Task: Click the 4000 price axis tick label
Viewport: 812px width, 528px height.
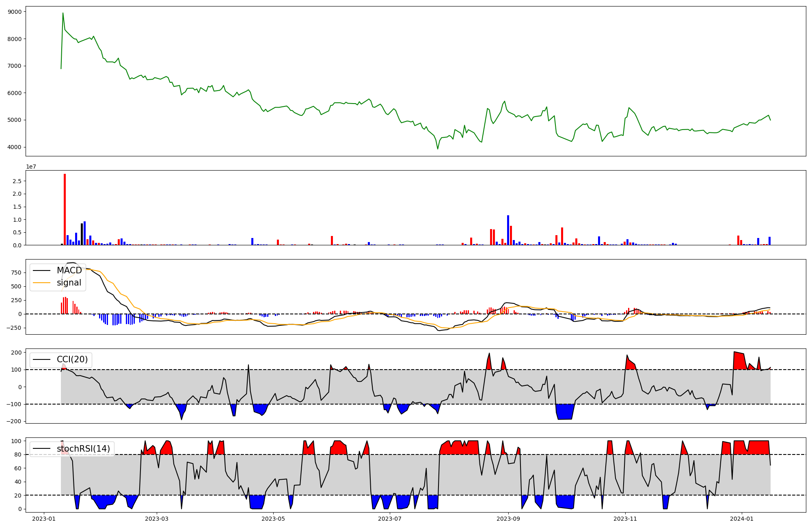Action: (15, 147)
